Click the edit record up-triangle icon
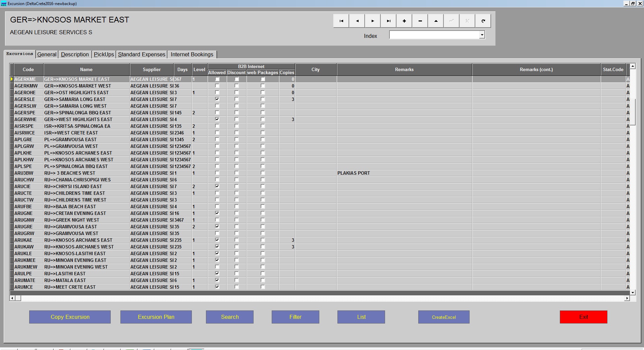The width and height of the screenshot is (644, 350). [436, 21]
